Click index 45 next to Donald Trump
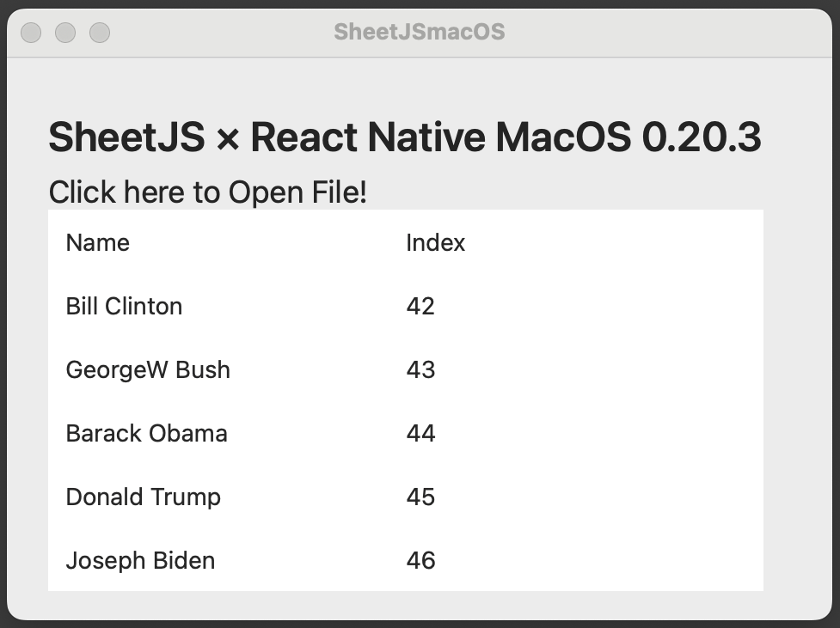Image resolution: width=840 pixels, height=628 pixels. [421, 497]
